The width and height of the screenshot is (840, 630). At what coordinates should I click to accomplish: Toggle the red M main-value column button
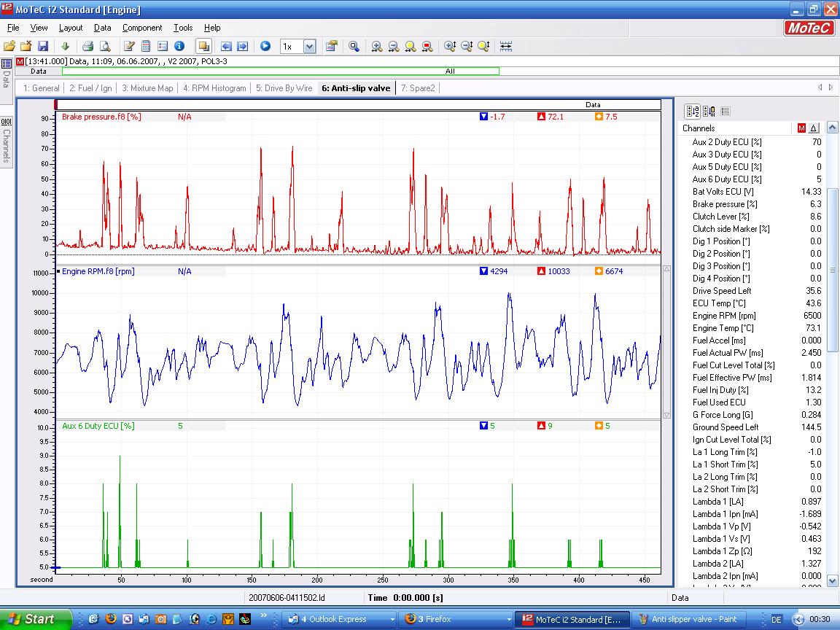click(801, 128)
